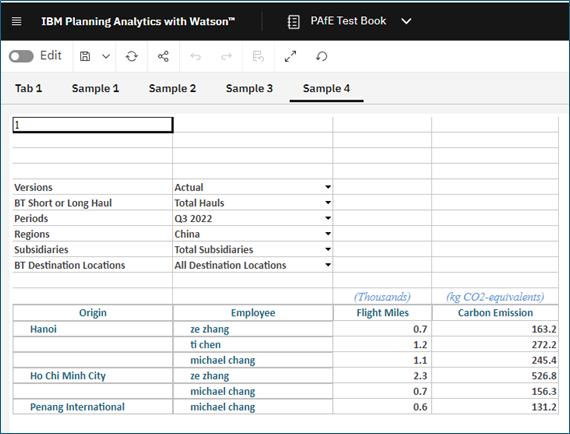Click the Full screen expand icon

click(290, 56)
